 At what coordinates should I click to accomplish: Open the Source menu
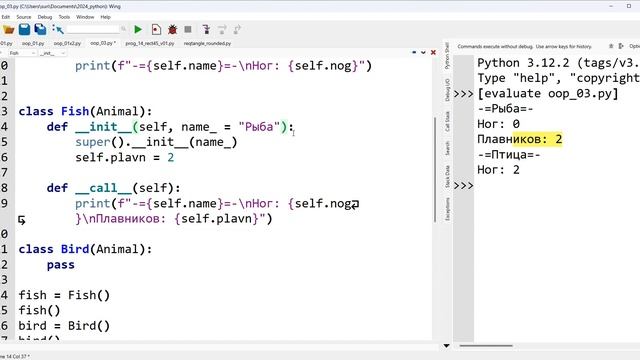[x=24, y=17]
